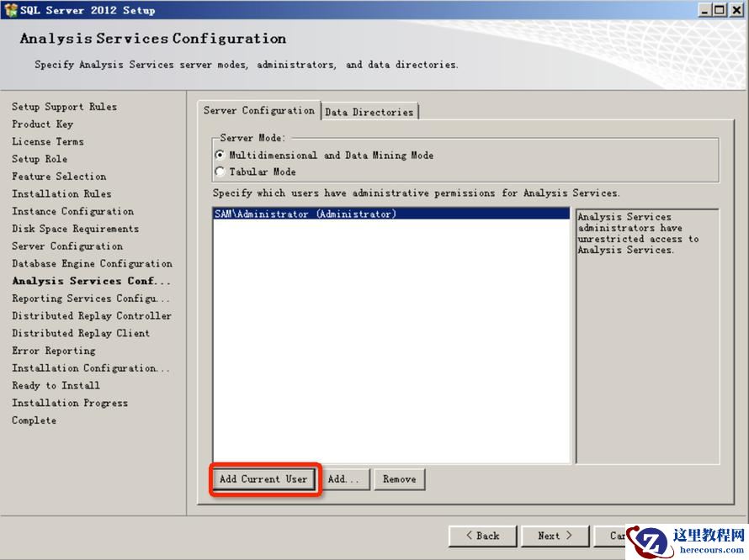
Task: Click Reporting Services Configu... sidebar step
Action: point(91,298)
